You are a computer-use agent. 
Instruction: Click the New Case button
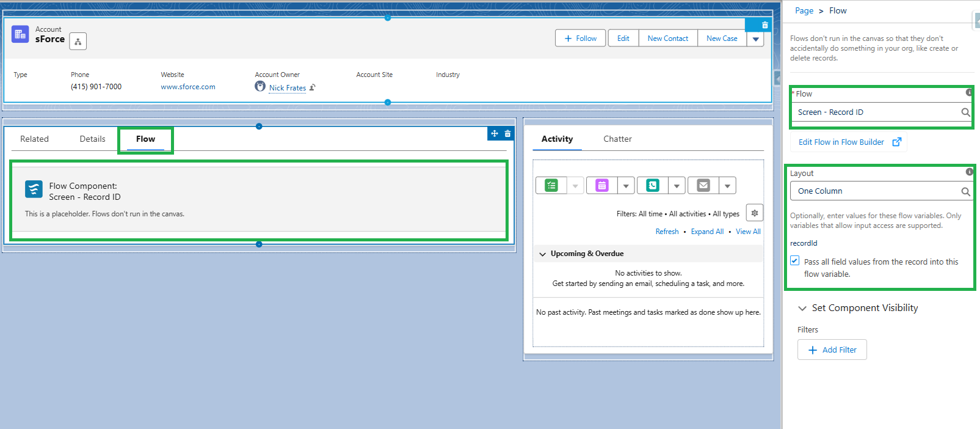(722, 38)
